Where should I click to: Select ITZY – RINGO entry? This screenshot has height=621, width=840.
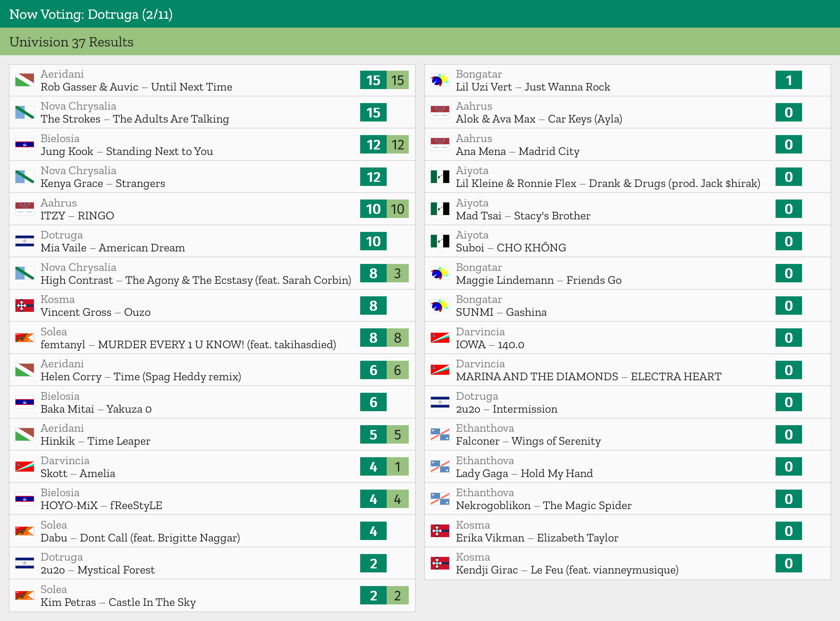[x=212, y=209]
